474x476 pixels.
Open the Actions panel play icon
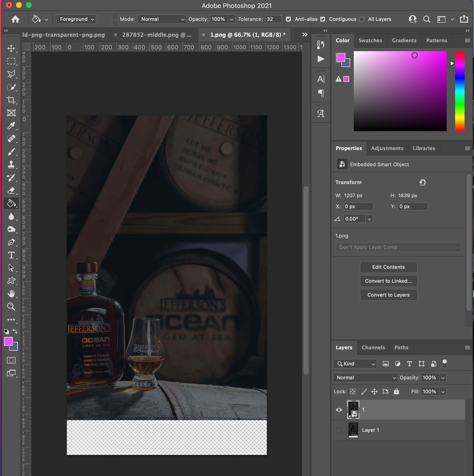pyautogui.click(x=321, y=59)
